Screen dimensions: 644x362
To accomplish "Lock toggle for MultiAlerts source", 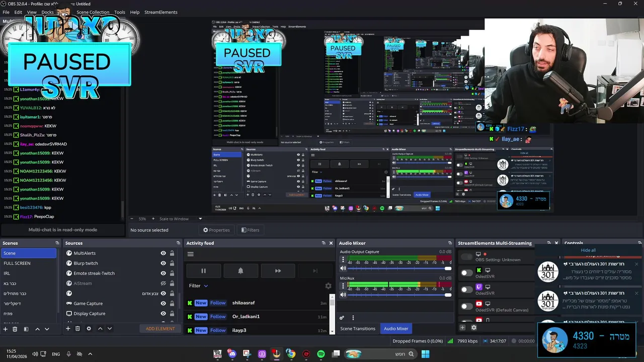I will click(172, 253).
